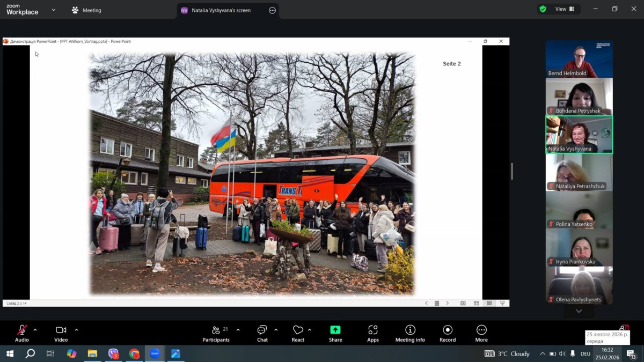Toggle the Video camera button
The width and height of the screenshot is (644, 362).
[x=61, y=333]
